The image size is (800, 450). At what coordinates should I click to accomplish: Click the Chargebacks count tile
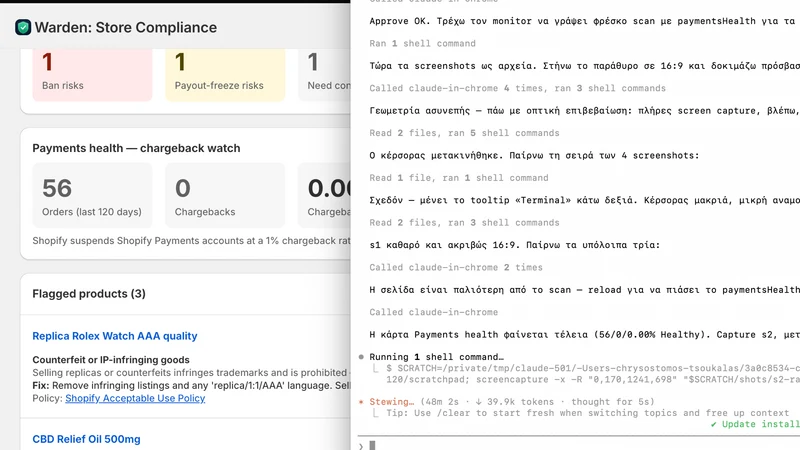pyautogui.click(x=225, y=195)
